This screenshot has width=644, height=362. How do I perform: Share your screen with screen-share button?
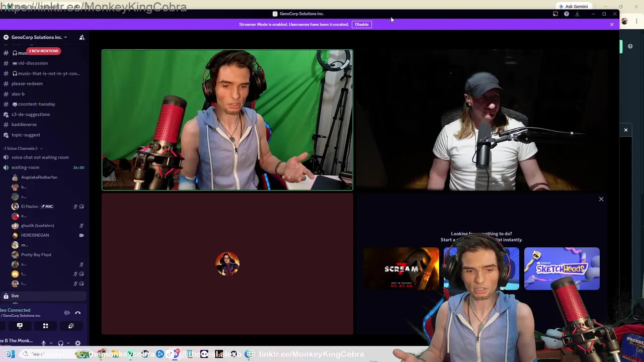[x=20, y=326]
